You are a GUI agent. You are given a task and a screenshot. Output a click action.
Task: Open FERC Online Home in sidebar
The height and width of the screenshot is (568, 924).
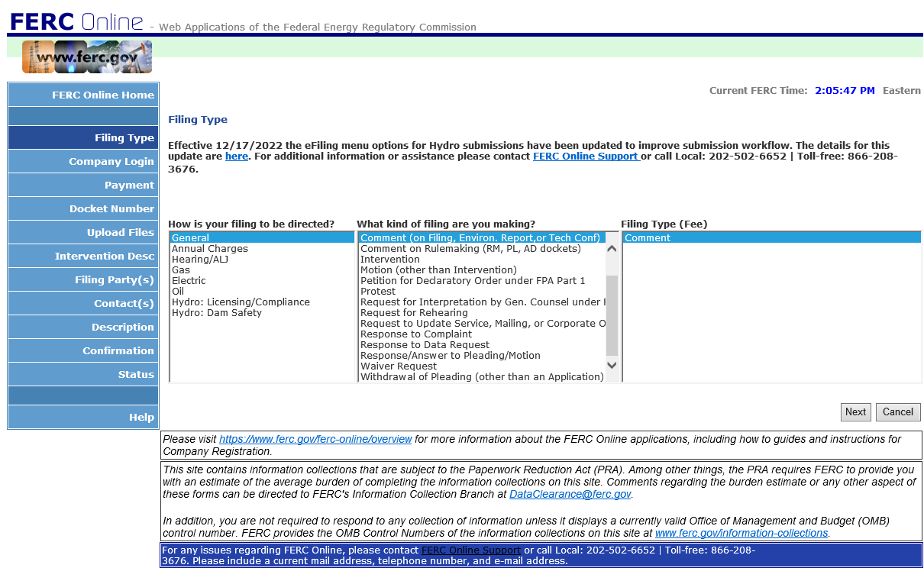pos(83,95)
